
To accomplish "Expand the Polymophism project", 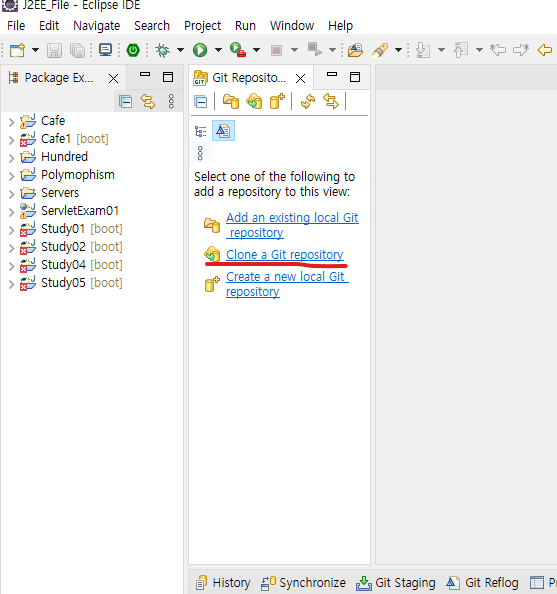I will tap(11, 176).
